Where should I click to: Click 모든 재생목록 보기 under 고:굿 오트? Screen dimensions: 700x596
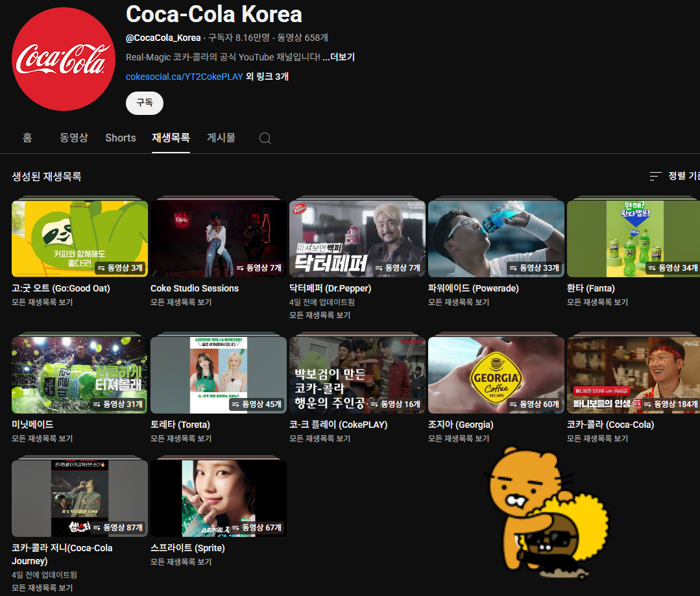pos(42,302)
